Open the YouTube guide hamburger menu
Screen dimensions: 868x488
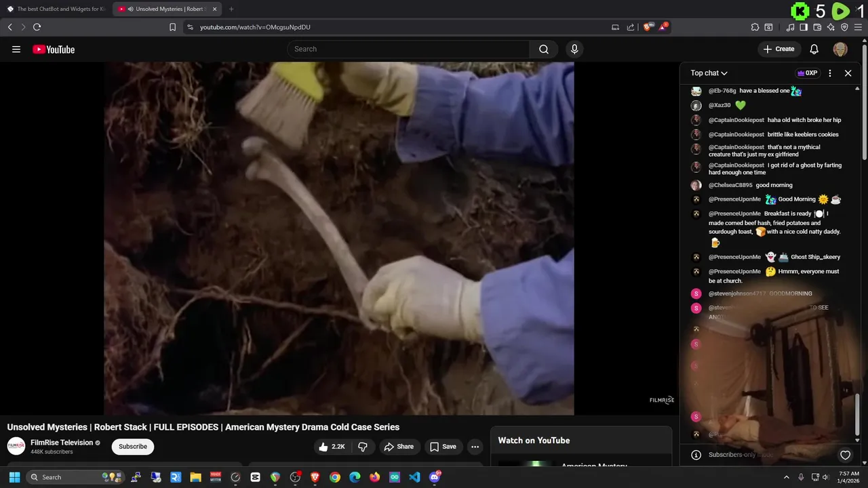point(16,49)
